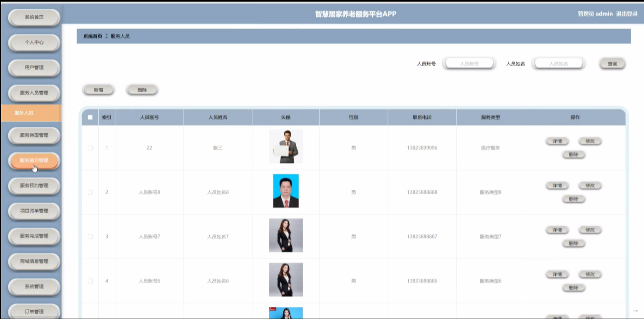The width and height of the screenshot is (644, 319).
Task: Click the 查询 search button
Action: click(x=612, y=64)
